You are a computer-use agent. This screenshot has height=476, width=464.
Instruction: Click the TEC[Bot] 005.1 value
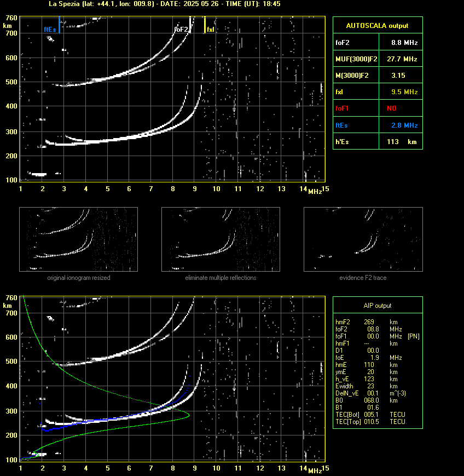coord(372,415)
